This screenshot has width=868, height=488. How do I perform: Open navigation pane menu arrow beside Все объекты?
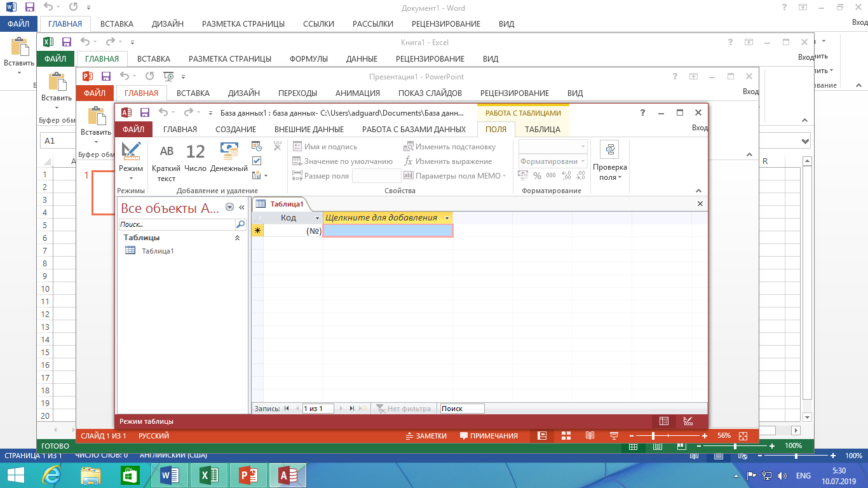coord(229,207)
